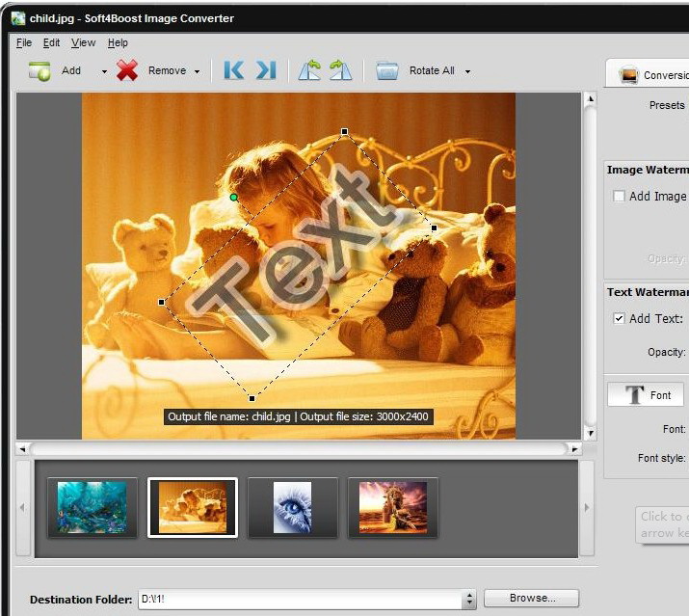Click the Destination Folder path field
This screenshot has height=616, width=689.
click(x=300, y=599)
